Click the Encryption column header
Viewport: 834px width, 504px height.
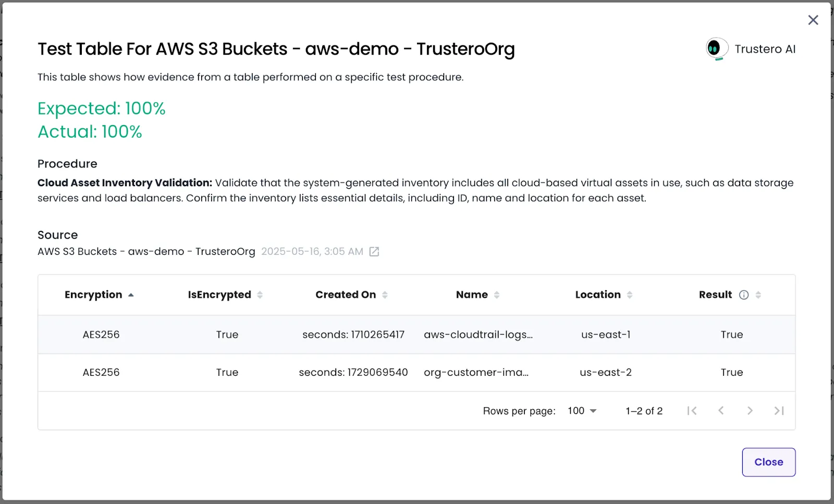point(93,295)
